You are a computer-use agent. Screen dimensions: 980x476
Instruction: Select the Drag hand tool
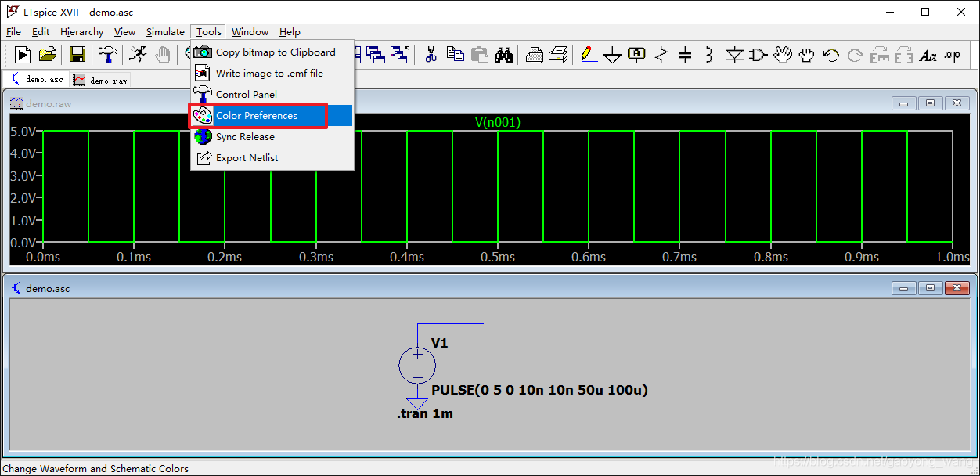807,54
